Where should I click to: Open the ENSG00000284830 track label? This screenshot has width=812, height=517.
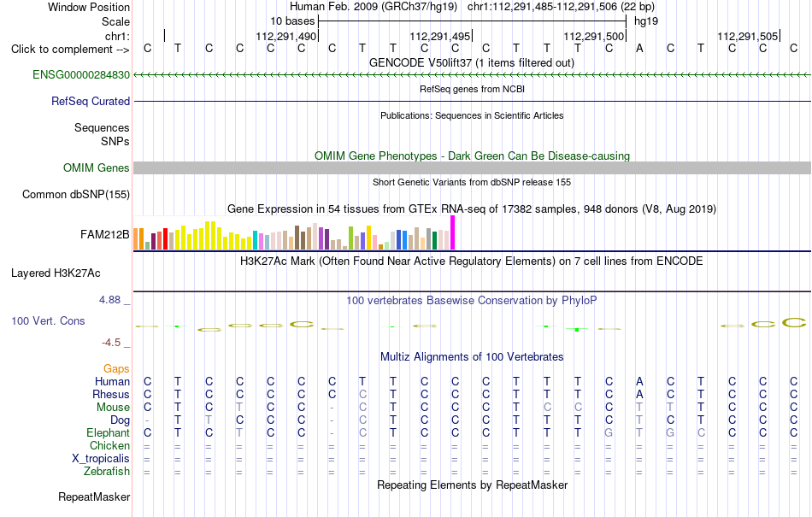point(81,75)
